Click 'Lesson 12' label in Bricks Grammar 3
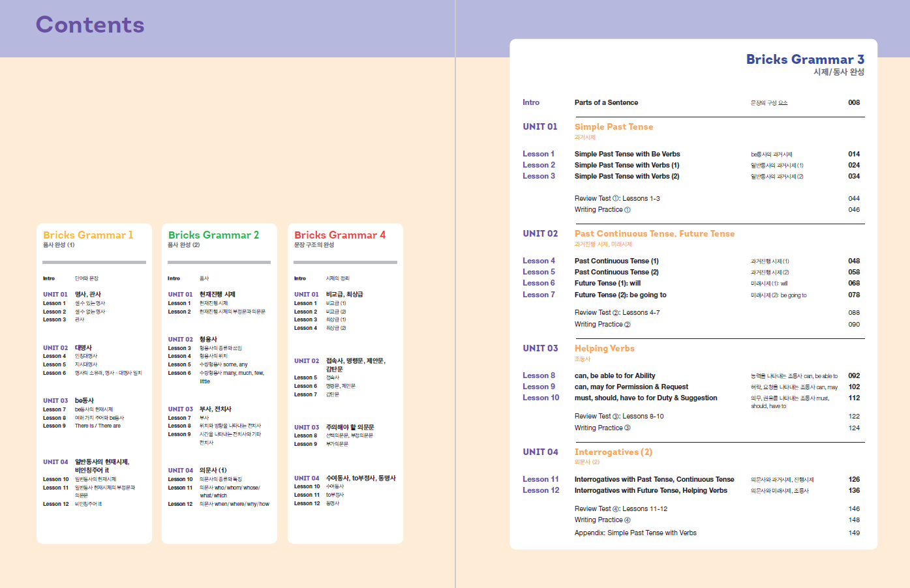910x588 pixels. click(x=541, y=490)
